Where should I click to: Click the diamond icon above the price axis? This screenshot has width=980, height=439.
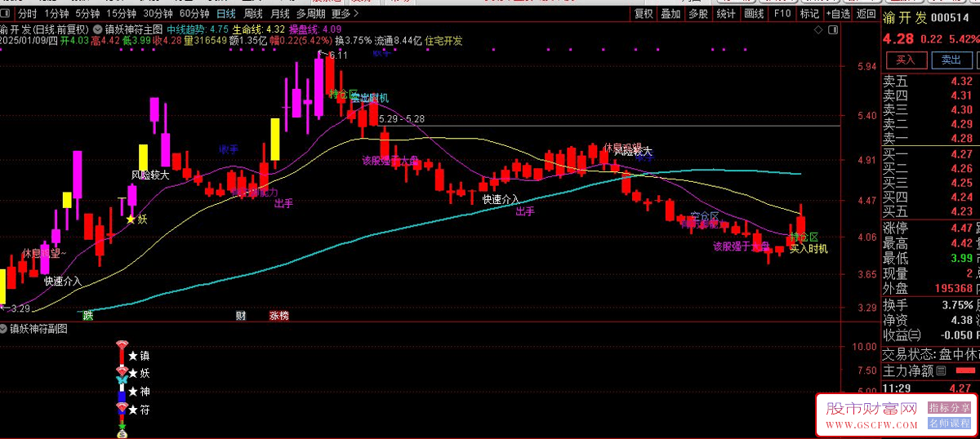click(x=819, y=29)
